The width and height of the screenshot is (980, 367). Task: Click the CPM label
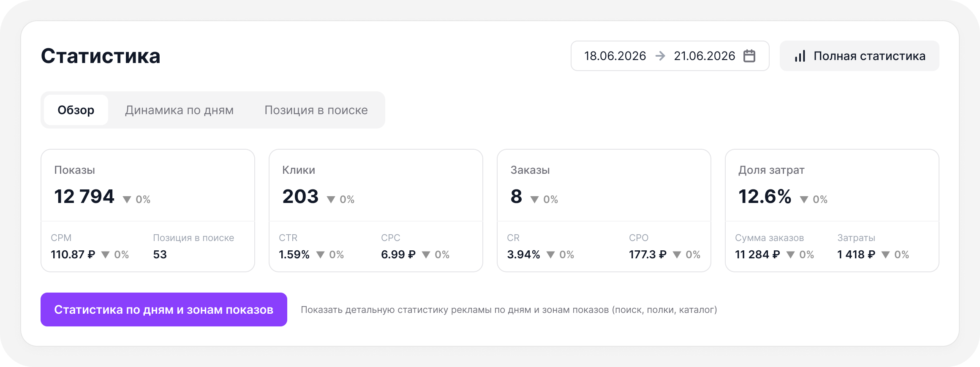pos(61,238)
